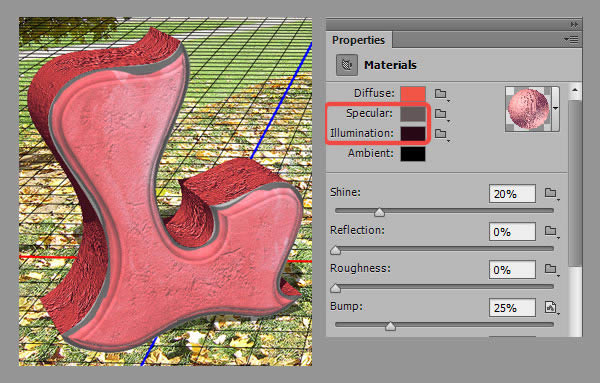Click the Shine slider handle

[x=379, y=212]
